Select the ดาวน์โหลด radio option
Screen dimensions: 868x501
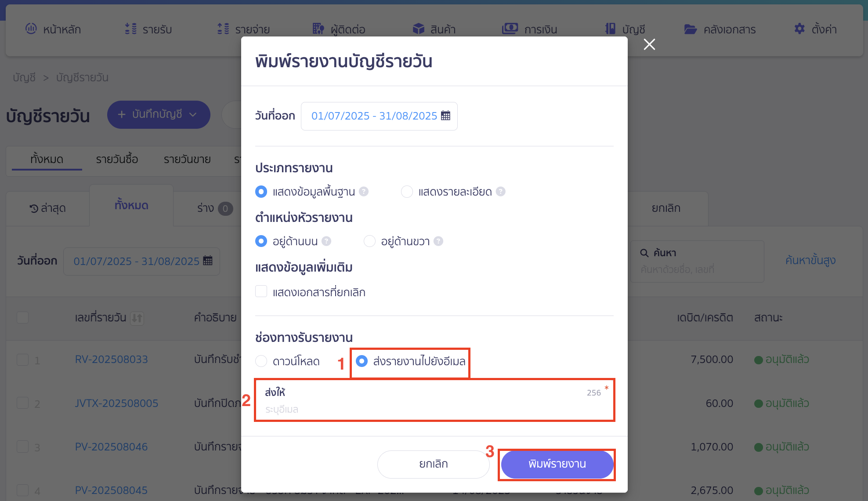pos(261,361)
